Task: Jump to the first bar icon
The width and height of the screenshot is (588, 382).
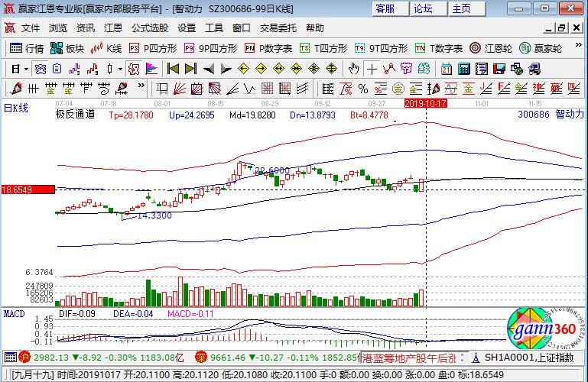Action: coord(173,69)
